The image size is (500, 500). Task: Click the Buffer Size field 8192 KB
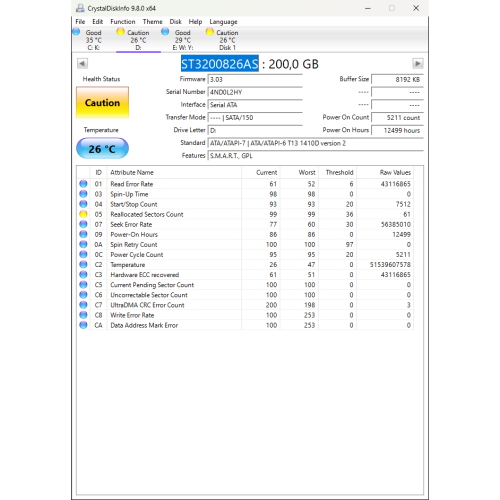(x=397, y=79)
